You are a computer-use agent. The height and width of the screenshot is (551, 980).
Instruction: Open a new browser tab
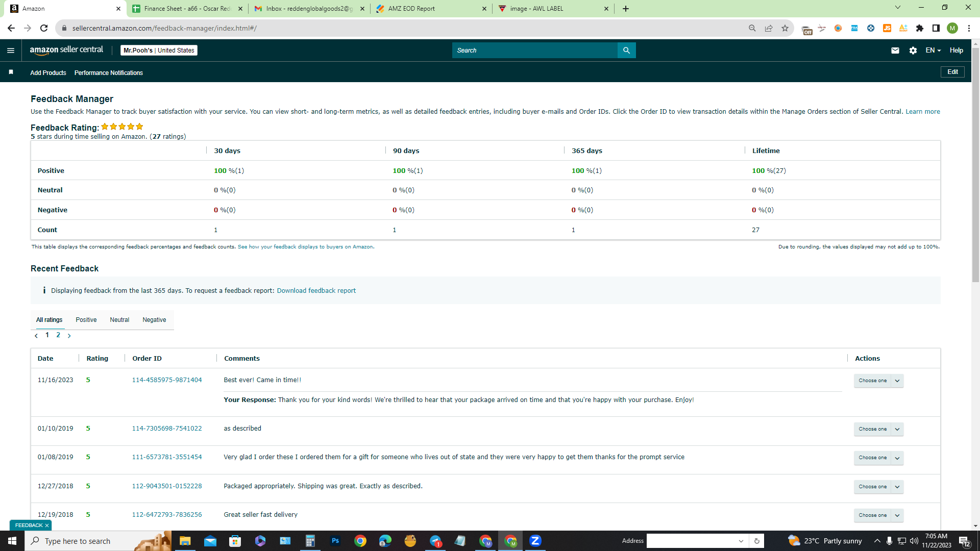tap(626, 9)
